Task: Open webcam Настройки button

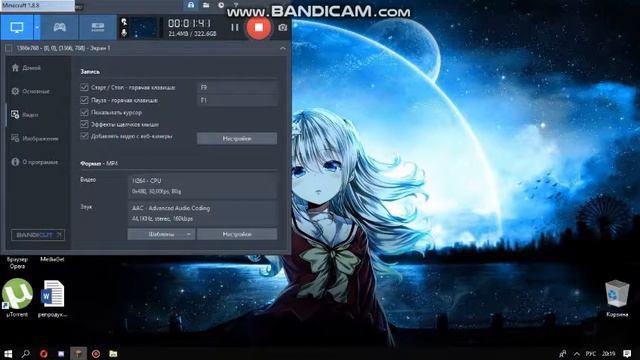Action: click(237, 138)
